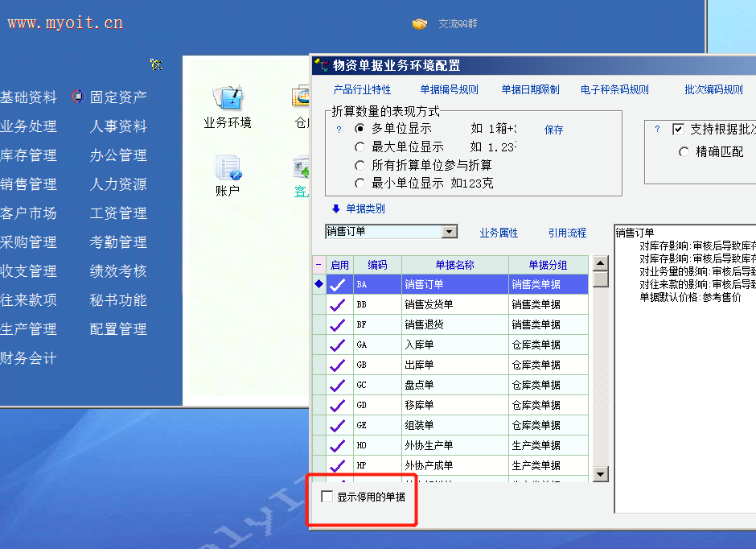Viewport: 756px width, 549px height.
Task: Select 最大单位显示 radio option
Action: point(360,147)
